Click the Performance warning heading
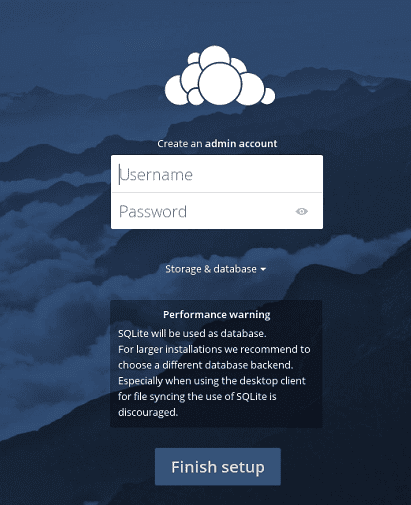 (x=217, y=315)
